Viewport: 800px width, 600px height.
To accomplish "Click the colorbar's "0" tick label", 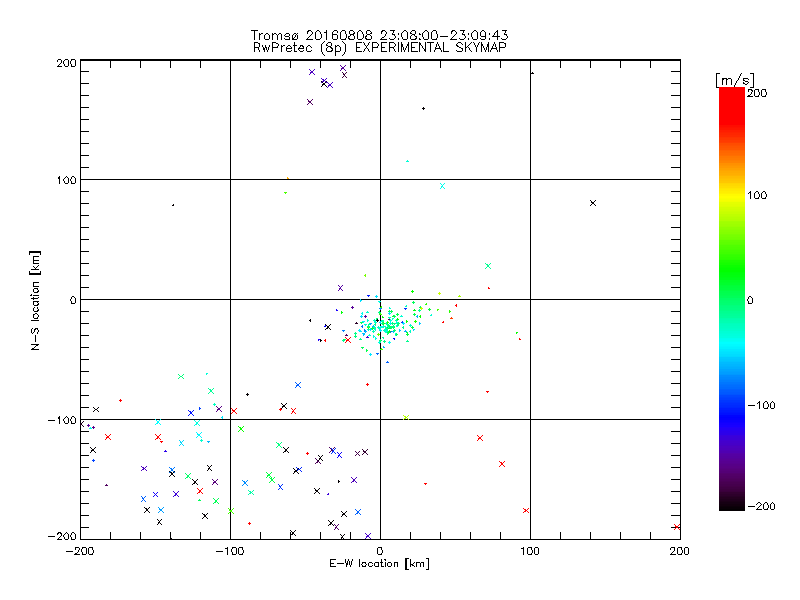I will 750,301.
